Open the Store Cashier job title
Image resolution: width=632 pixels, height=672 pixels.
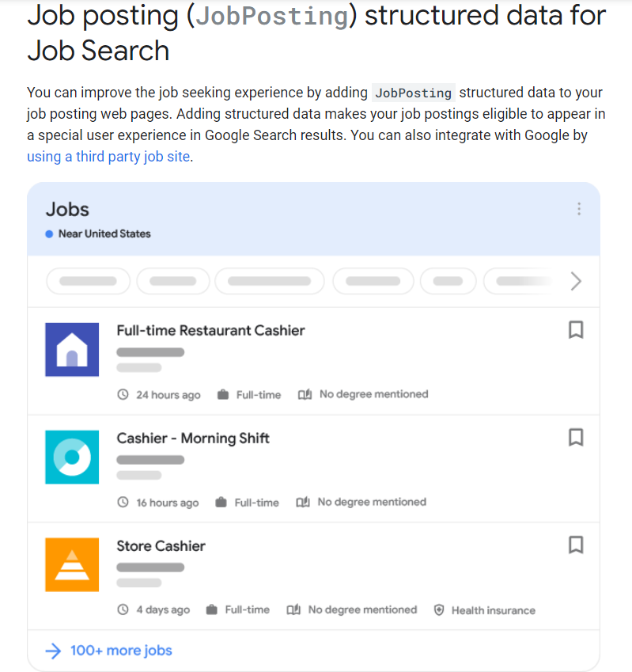pos(161,546)
